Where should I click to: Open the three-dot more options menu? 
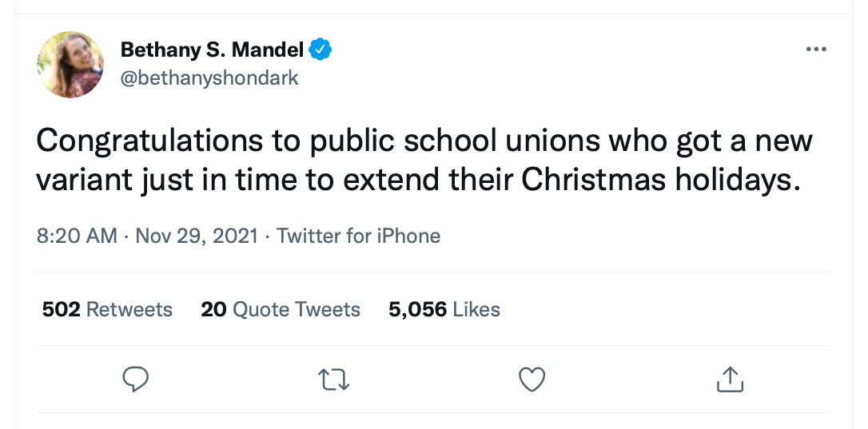coord(815,50)
